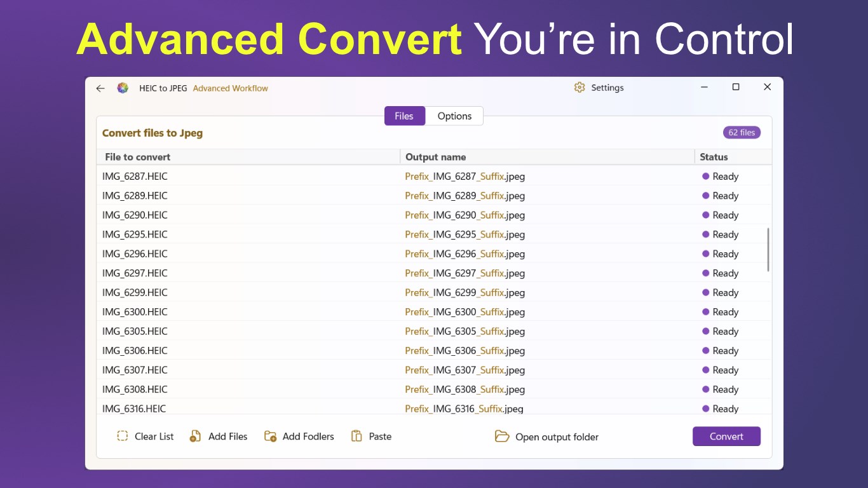Viewport: 868px width, 488px height.
Task: Select the IMG_6316.HEIC file row
Action: click(434, 408)
